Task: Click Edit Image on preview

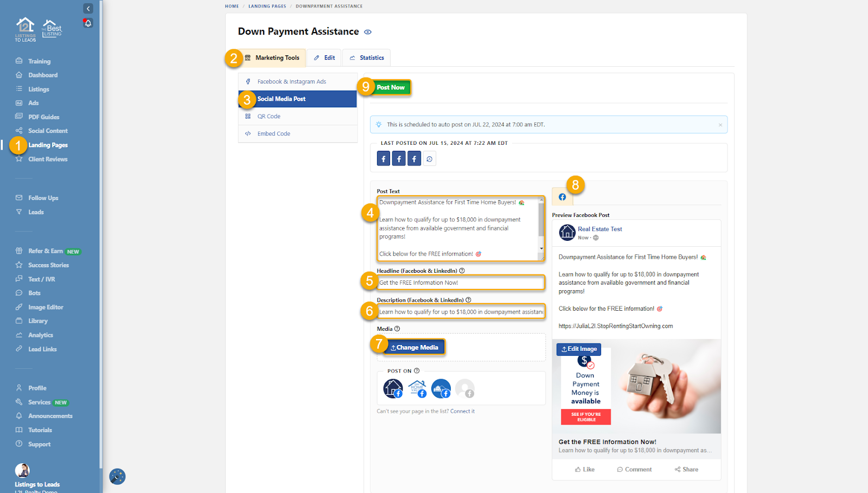Action: 579,349
